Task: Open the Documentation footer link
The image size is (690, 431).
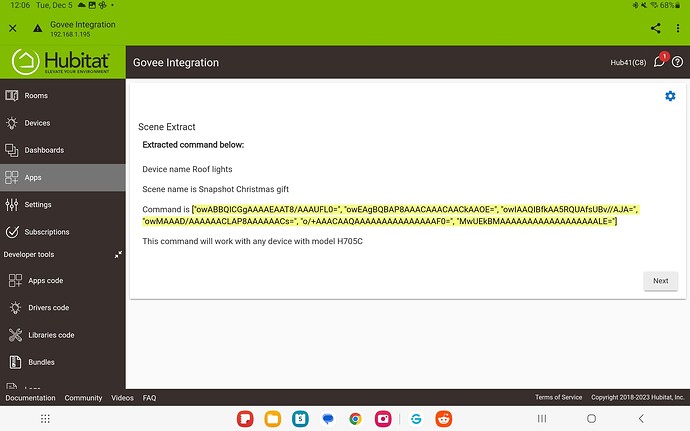Action: (30, 398)
